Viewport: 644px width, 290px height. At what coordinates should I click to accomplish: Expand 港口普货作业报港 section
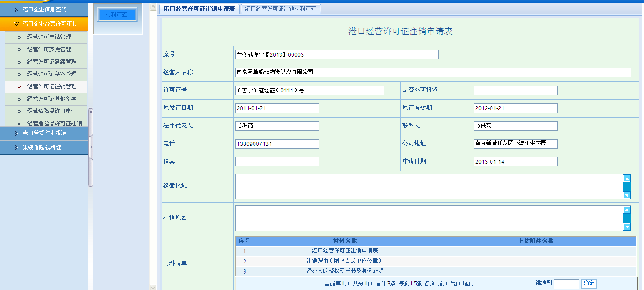point(44,133)
